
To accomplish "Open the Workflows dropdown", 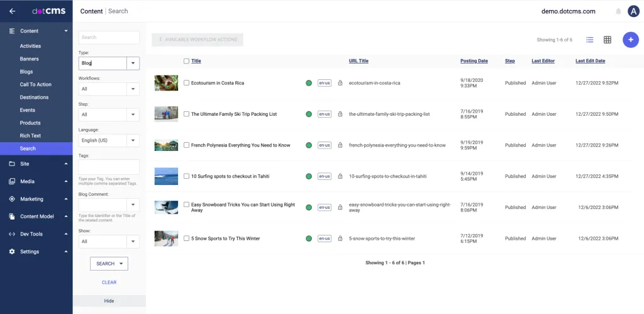I will click(133, 89).
